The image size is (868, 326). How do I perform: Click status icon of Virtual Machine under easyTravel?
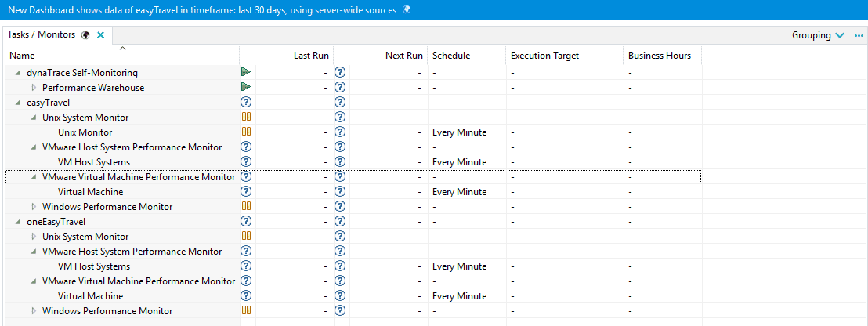pyautogui.click(x=246, y=191)
